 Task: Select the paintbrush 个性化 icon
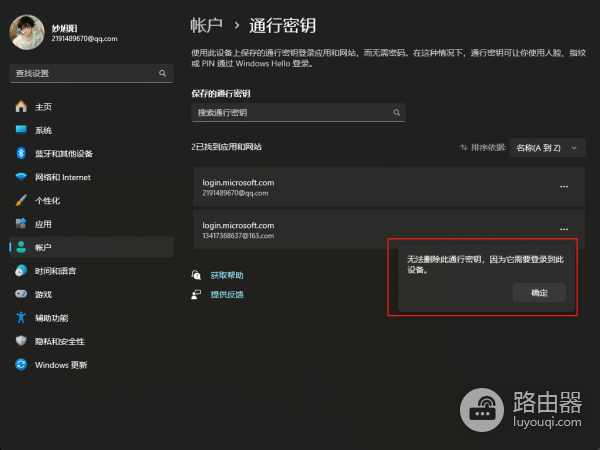click(x=21, y=200)
